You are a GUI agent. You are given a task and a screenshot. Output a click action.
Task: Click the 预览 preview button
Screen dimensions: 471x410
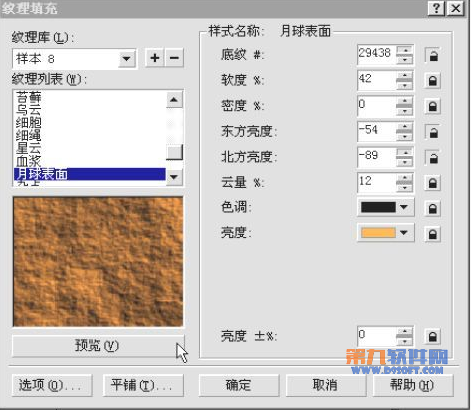98,346
